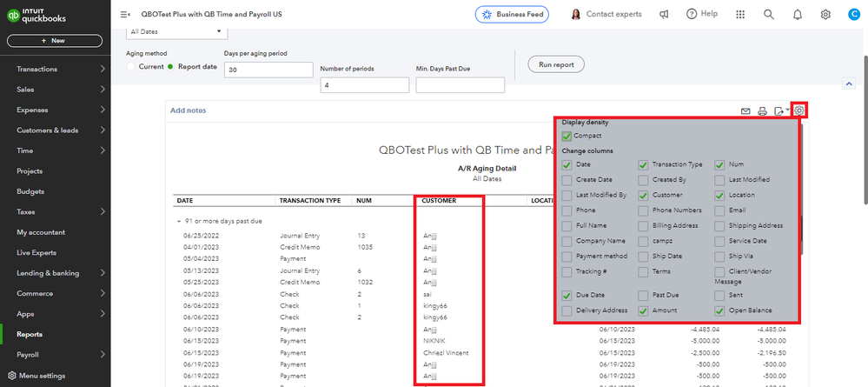Uncheck the Open Balance column checkbox
The width and height of the screenshot is (868, 387).
719,311
